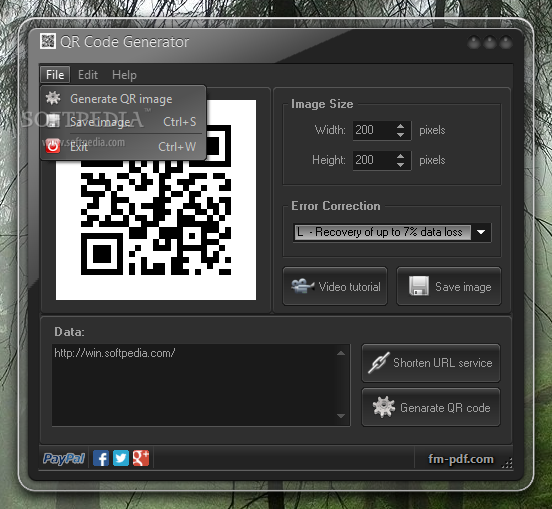Viewport: 552px width, 509px height.
Task: Click the Data box scroll down arrow
Action: pos(341,416)
